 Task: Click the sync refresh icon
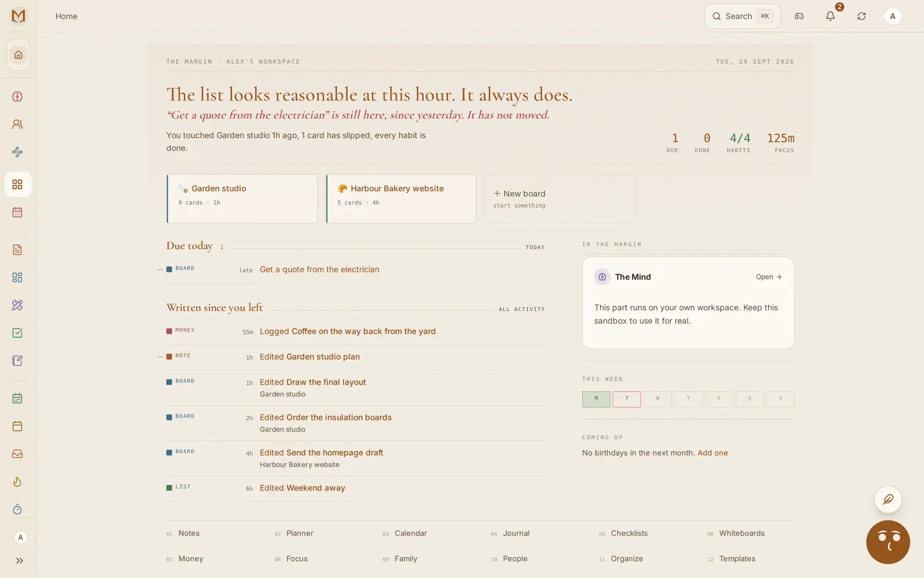point(862,16)
